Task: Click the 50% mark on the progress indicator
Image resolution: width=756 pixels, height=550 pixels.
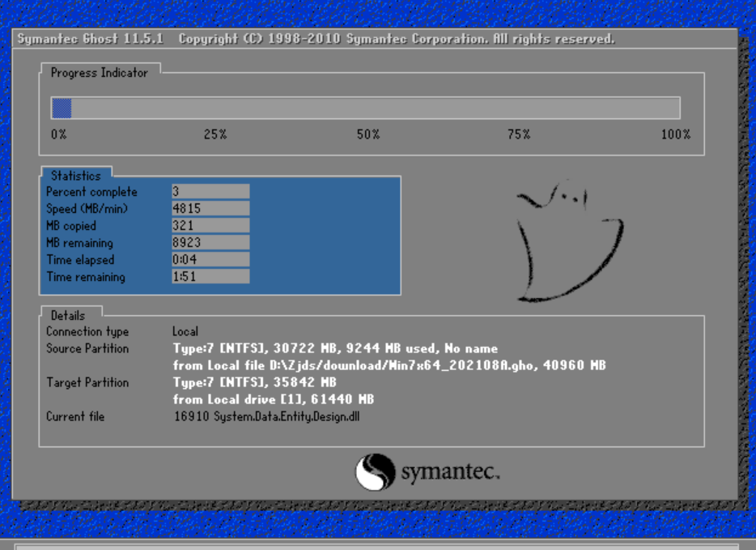Action: click(x=368, y=134)
